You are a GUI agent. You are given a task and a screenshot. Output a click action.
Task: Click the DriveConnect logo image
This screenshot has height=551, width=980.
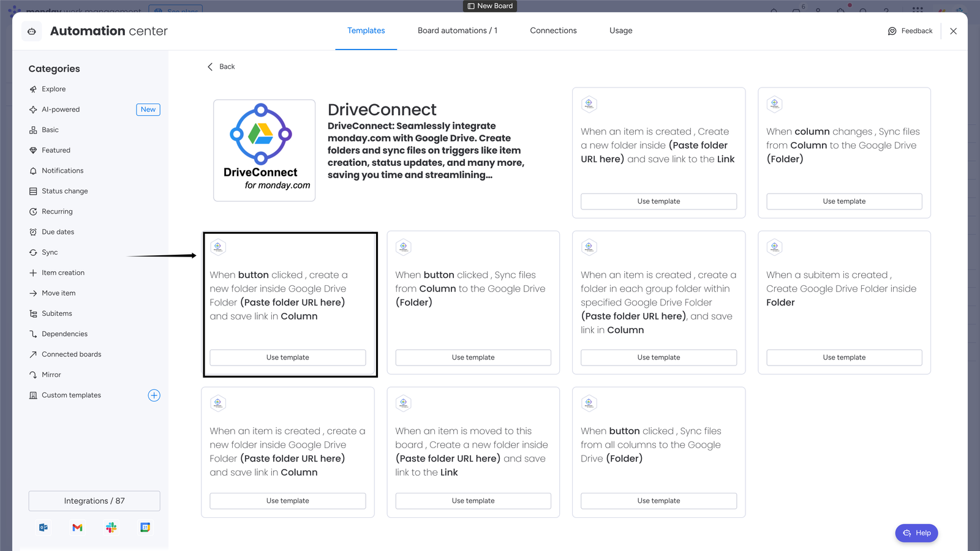pyautogui.click(x=265, y=151)
